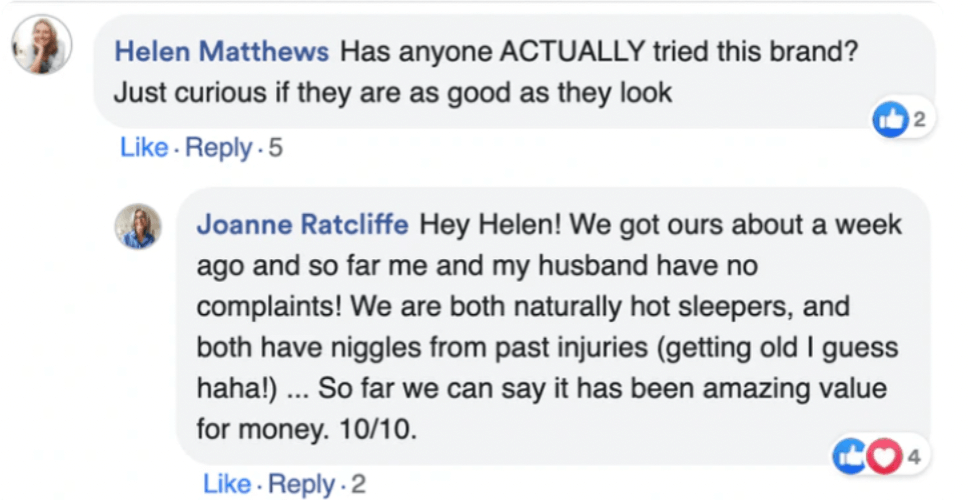View the 4 reactions count on Joanne's reply
Image resolution: width=968 pixels, height=500 pixels.
click(x=911, y=457)
